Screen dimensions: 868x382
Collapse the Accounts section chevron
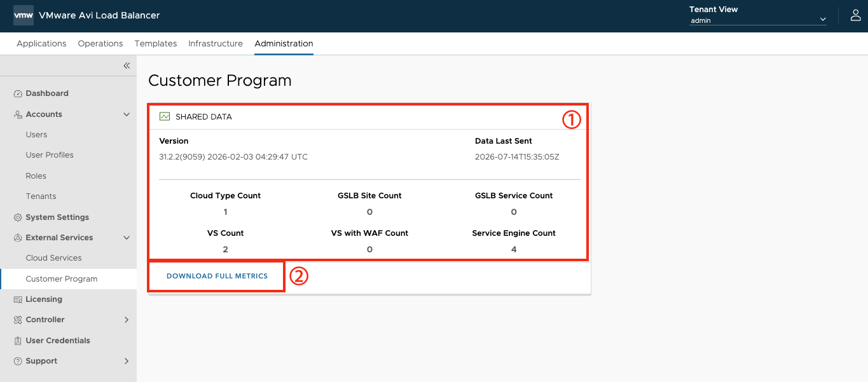click(127, 114)
